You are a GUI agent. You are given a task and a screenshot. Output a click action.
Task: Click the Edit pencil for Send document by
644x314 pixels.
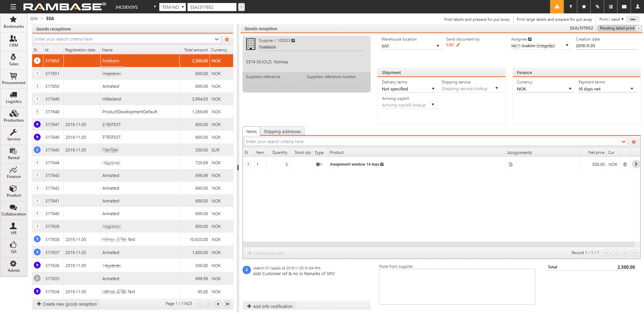coord(458,45)
